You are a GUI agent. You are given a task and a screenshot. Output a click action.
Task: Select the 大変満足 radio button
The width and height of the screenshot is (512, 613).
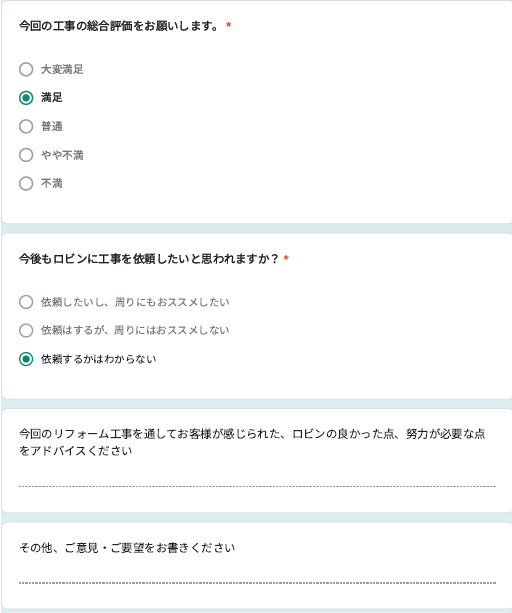26,69
